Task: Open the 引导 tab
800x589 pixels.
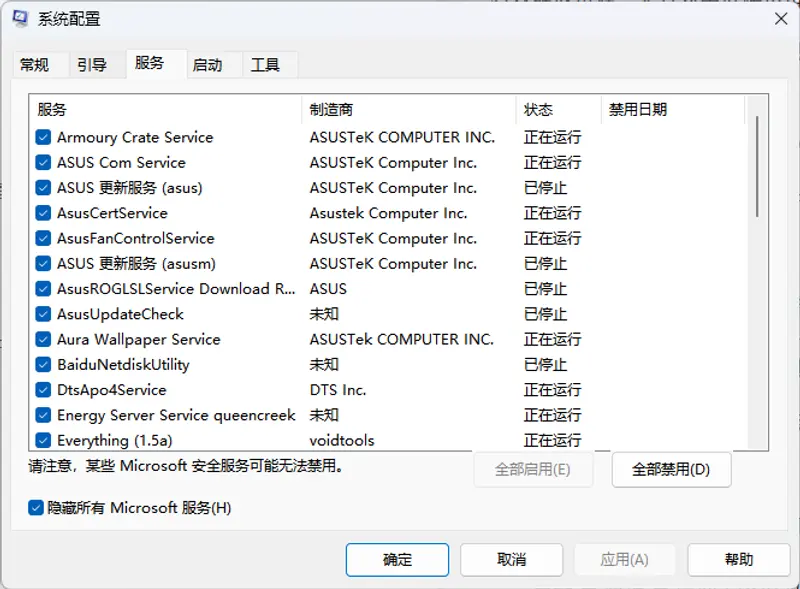Action: point(91,65)
